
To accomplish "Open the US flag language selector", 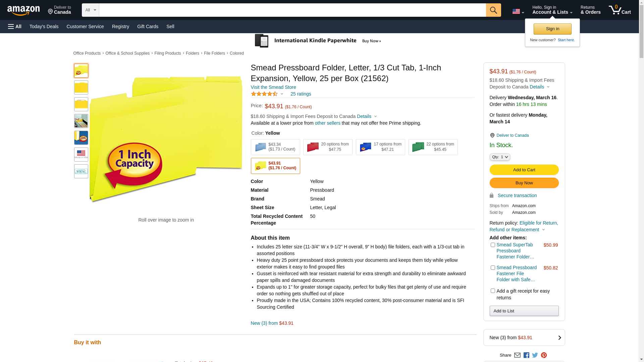I will click(x=518, y=11).
